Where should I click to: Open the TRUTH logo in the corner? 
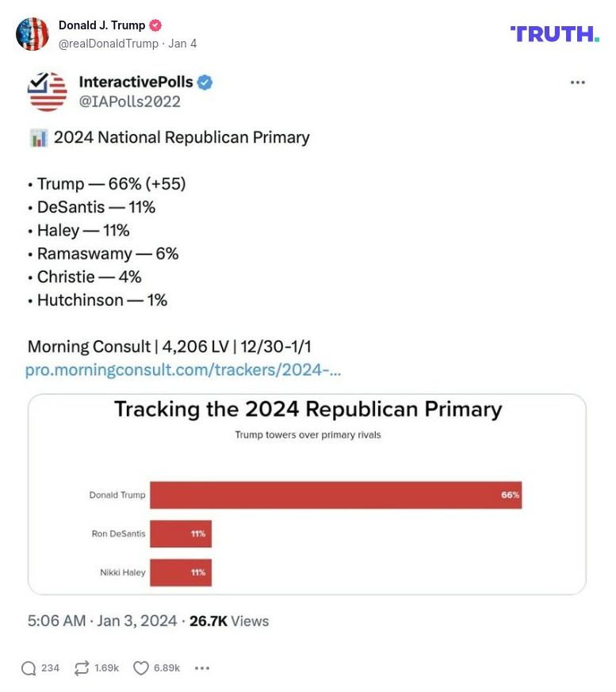coord(555,34)
